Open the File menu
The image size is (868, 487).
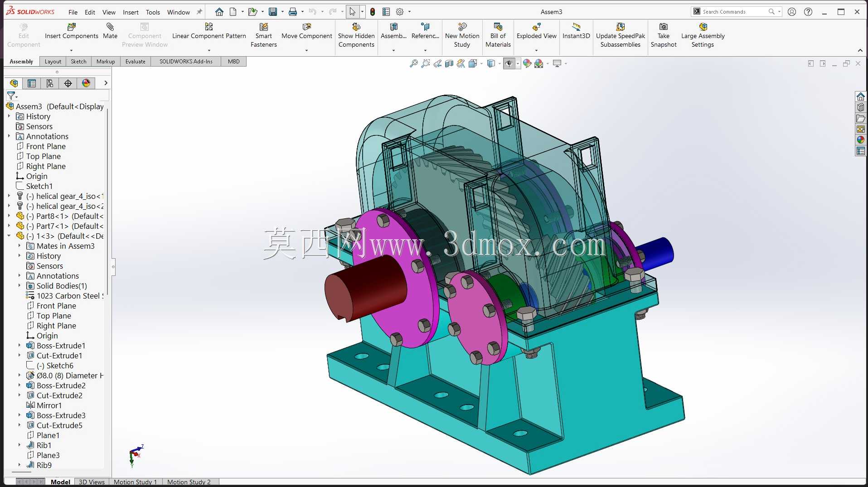73,12
